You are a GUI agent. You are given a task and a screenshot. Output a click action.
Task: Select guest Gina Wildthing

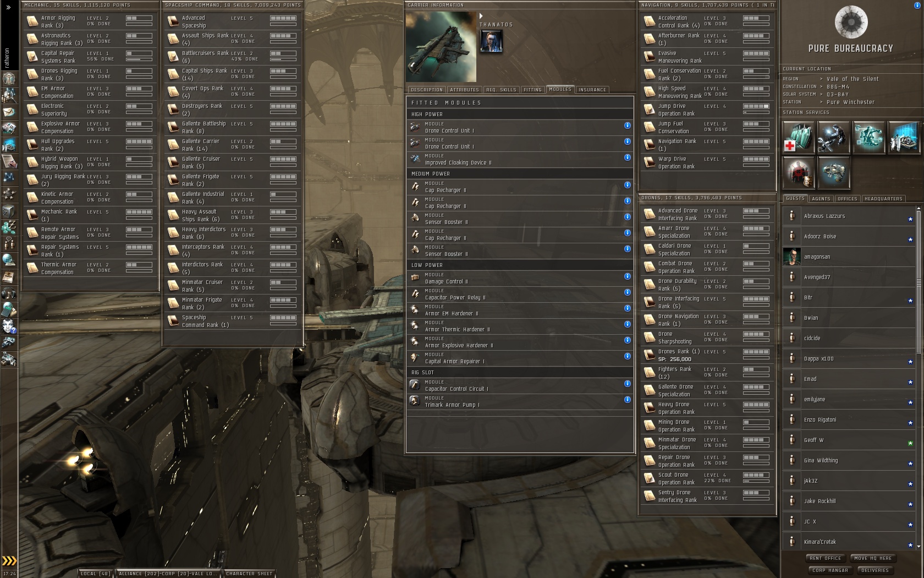pos(848,460)
